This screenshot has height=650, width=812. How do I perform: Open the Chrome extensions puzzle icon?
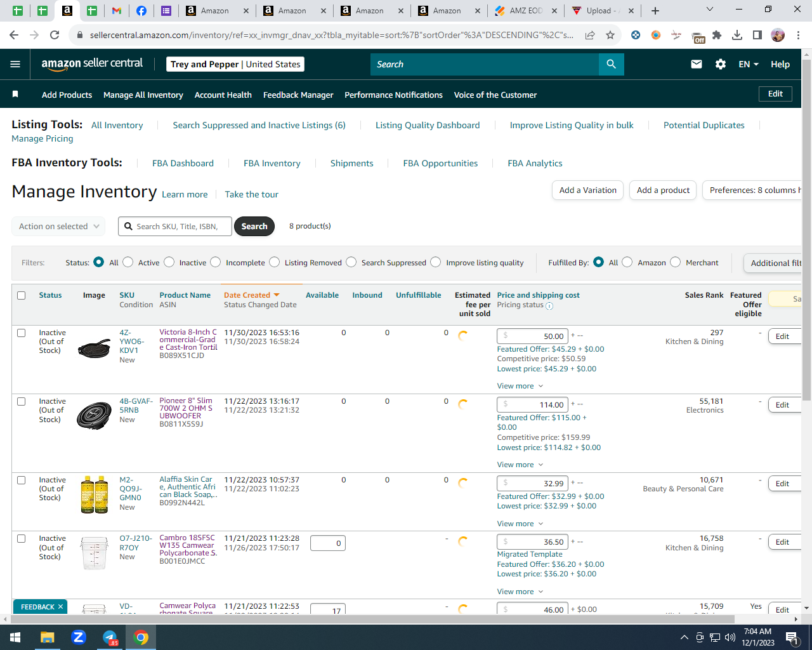717,35
